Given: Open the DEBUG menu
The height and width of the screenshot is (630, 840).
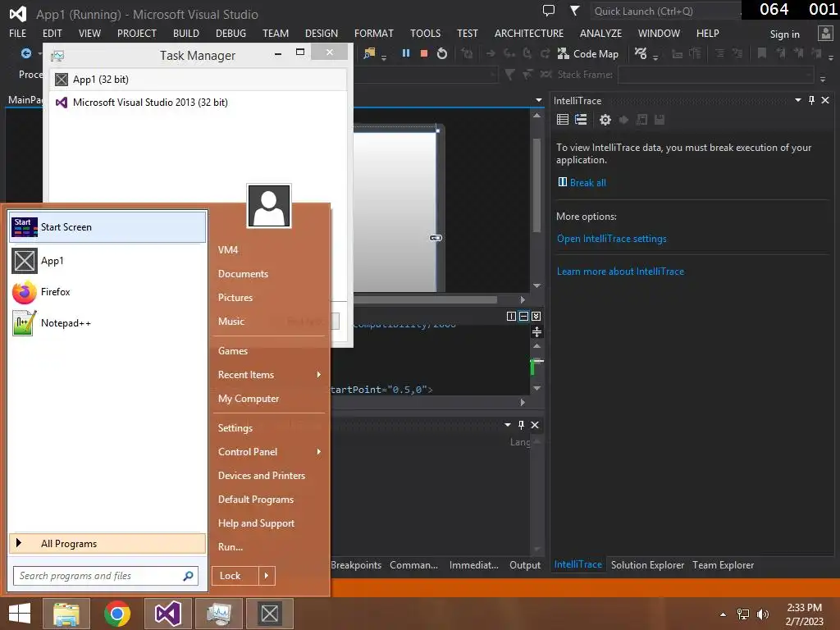Looking at the screenshot, I should 231,33.
